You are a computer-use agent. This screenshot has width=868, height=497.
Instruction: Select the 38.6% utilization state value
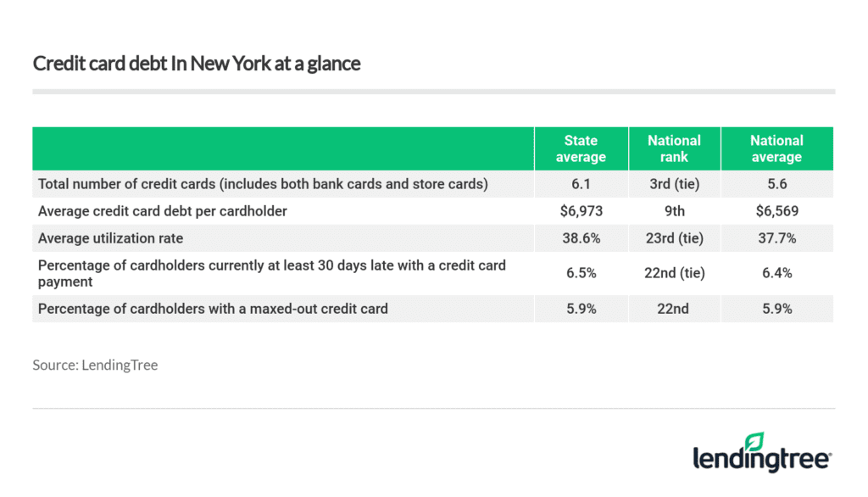click(581, 238)
